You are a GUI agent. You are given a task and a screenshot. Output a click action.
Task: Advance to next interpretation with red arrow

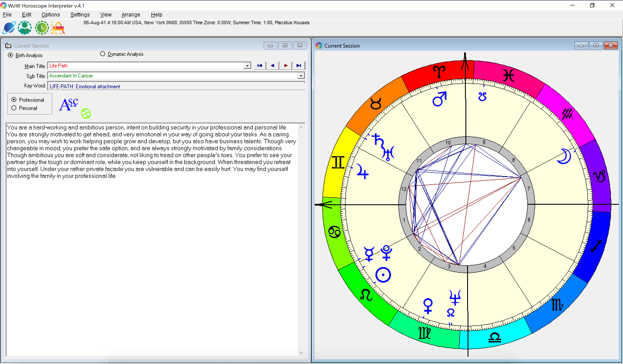click(286, 66)
